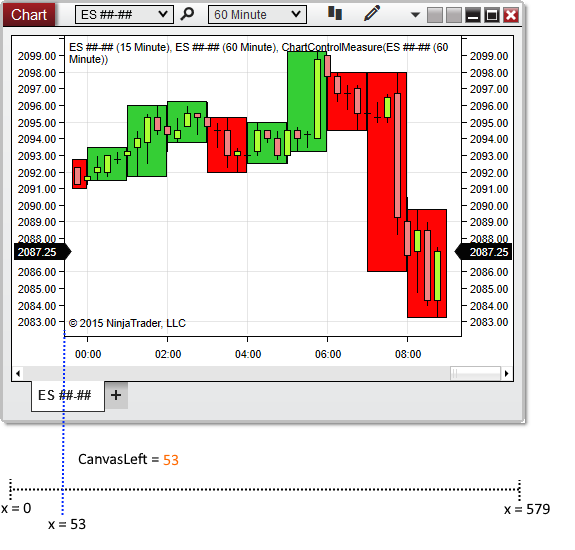
Task: Close the chart window
Action: [x=511, y=15]
